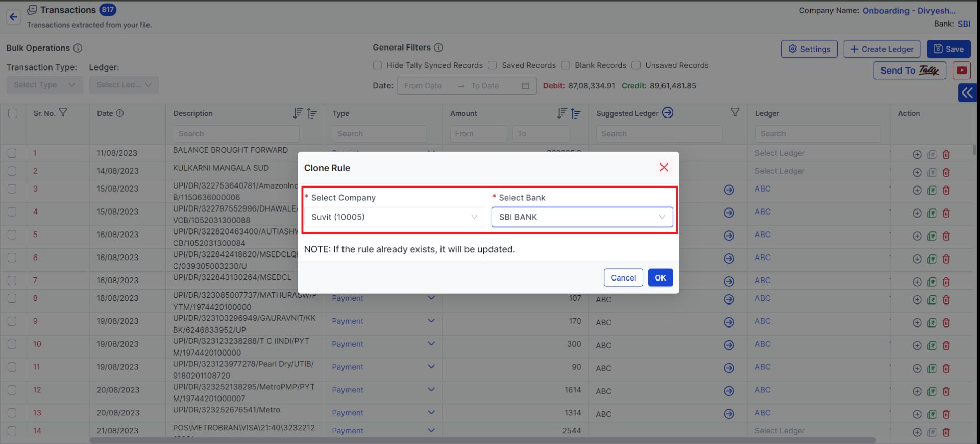Open the Select Bank dropdown

[x=582, y=217]
